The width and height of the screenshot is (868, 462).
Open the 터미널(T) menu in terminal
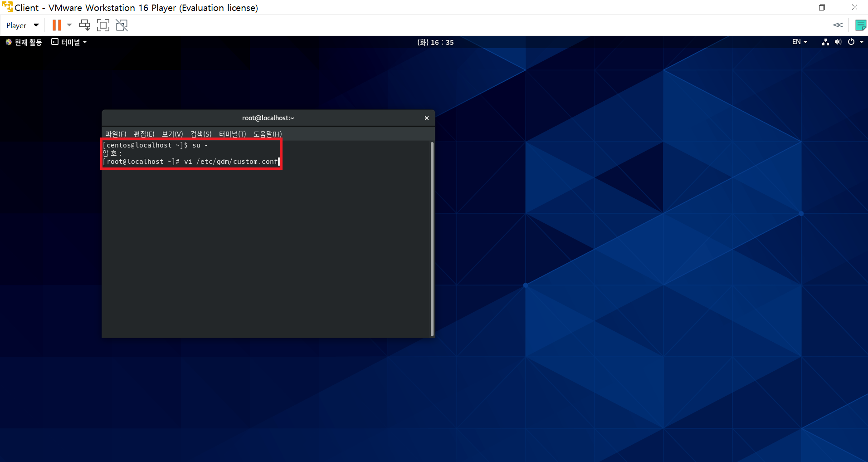pyautogui.click(x=232, y=134)
